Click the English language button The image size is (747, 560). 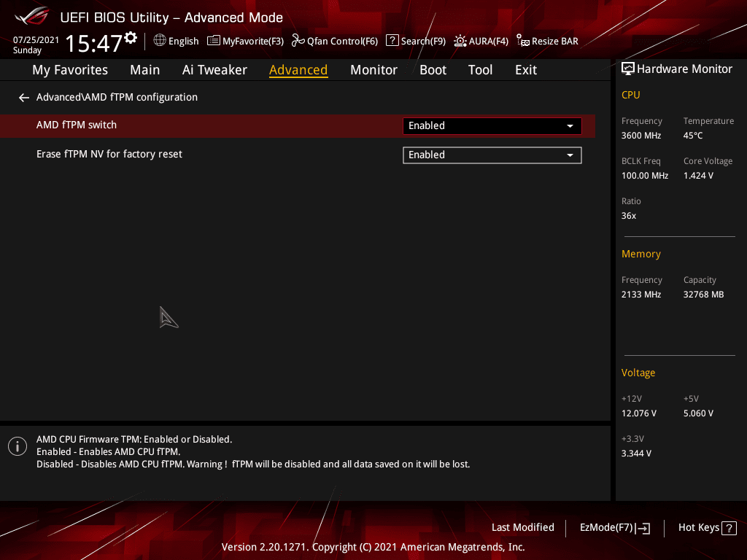tap(183, 42)
